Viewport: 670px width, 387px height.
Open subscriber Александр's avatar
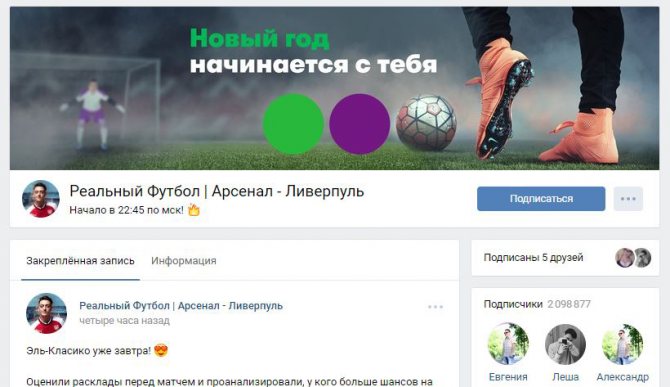click(623, 344)
